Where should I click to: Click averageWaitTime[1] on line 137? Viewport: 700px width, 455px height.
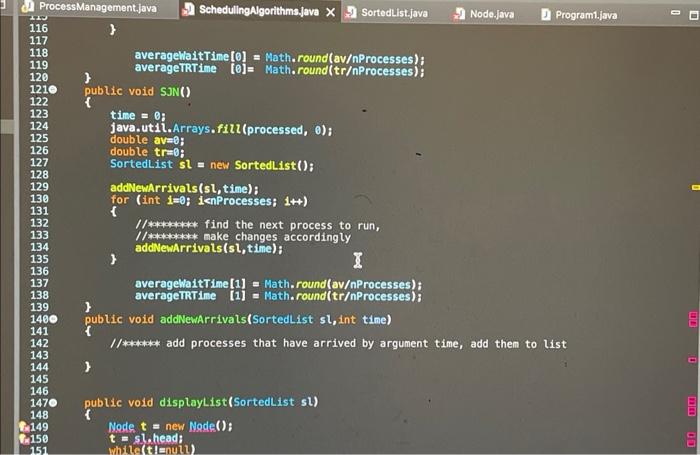190,284
